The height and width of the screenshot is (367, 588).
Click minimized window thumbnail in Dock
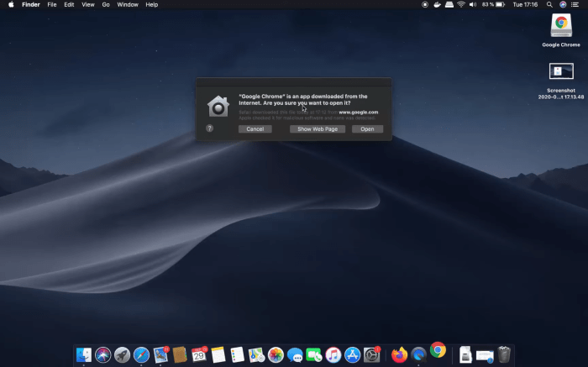pyautogui.click(x=485, y=355)
